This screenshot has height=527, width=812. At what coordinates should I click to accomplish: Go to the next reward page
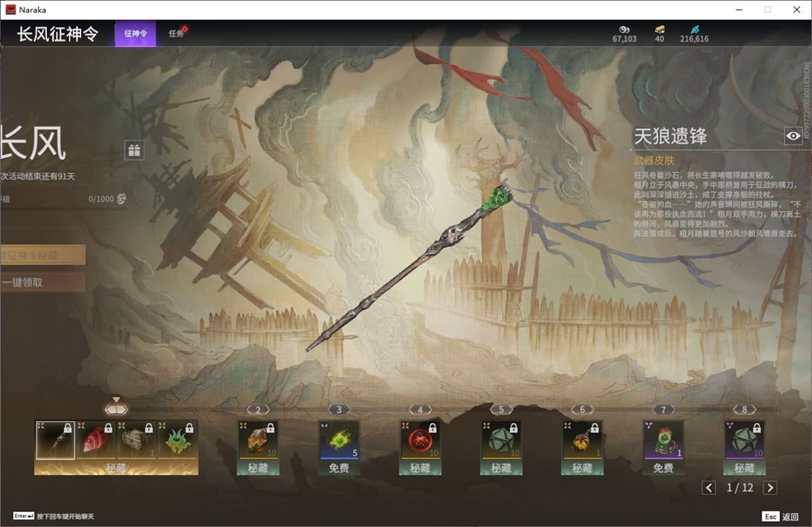point(770,487)
